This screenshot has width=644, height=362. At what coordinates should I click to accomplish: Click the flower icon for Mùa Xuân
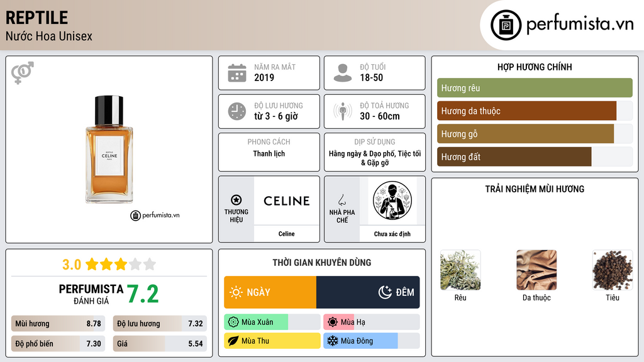233,322
